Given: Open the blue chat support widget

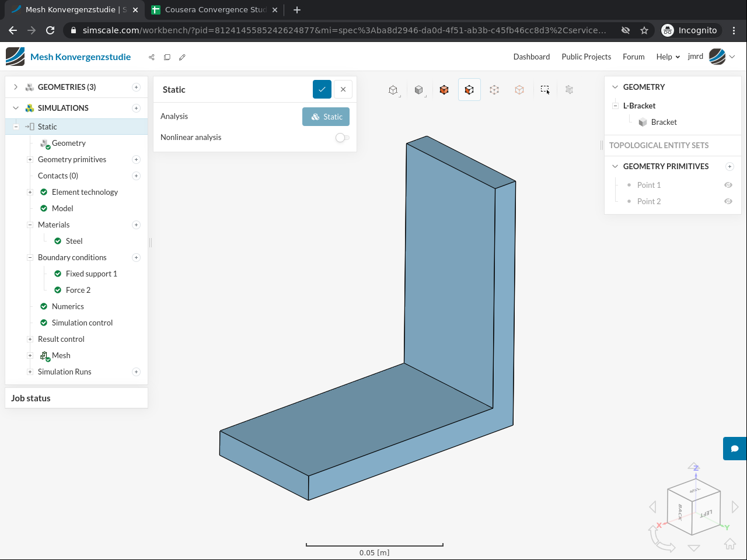Looking at the screenshot, I should click(x=735, y=449).
